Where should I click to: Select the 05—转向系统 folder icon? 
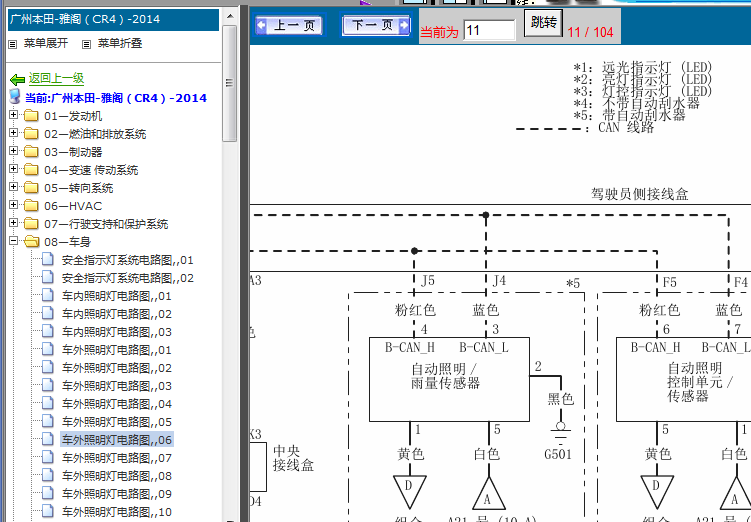tap(31, 188)
